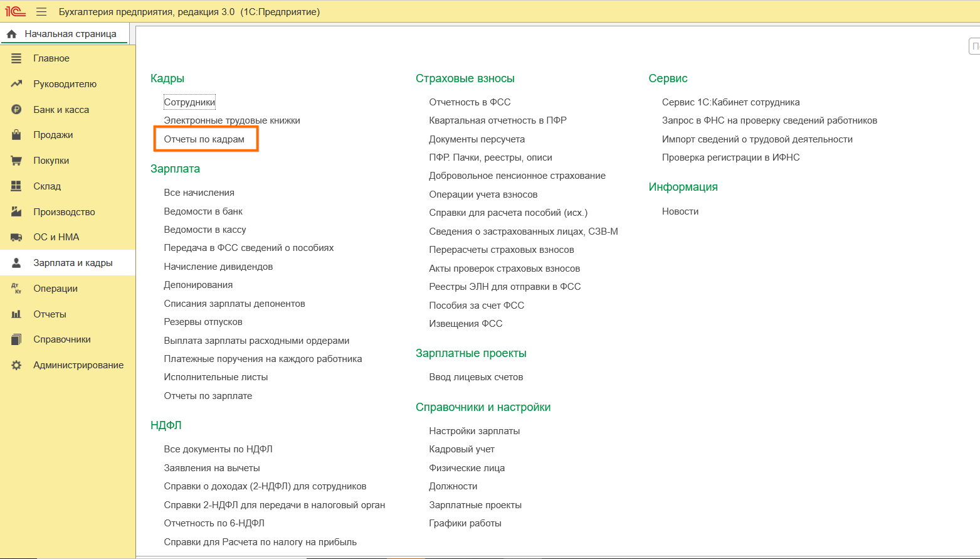Click the 1C logo icon

(16, 11)
